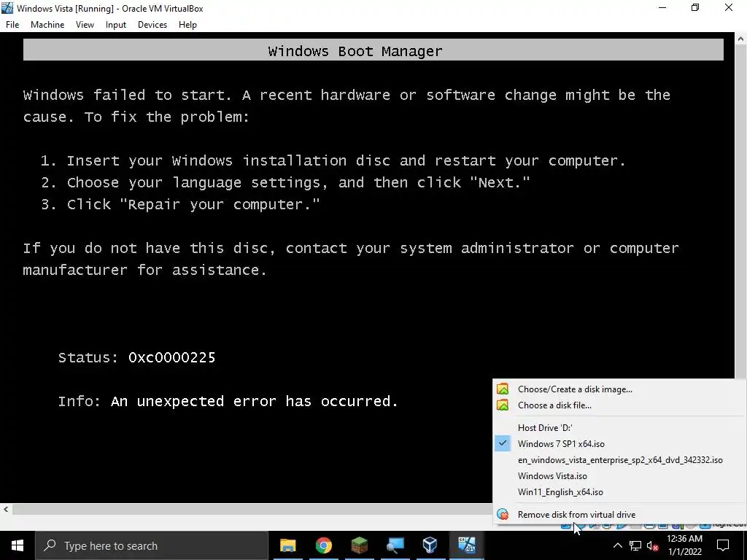The image size is (747, 560).
Task: Click the taskbar search box
Action: click(152, 545)
